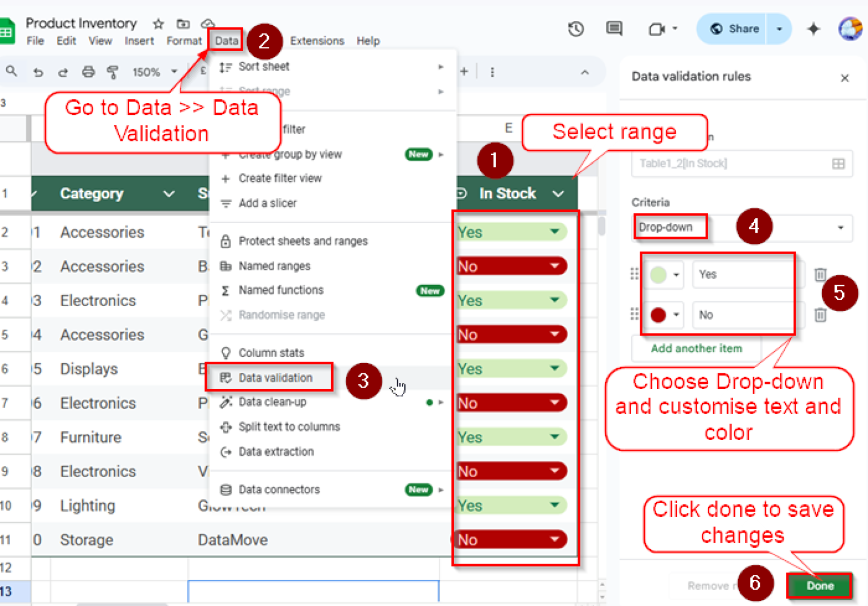Select Data validation from the Data menu

[276, 377]
